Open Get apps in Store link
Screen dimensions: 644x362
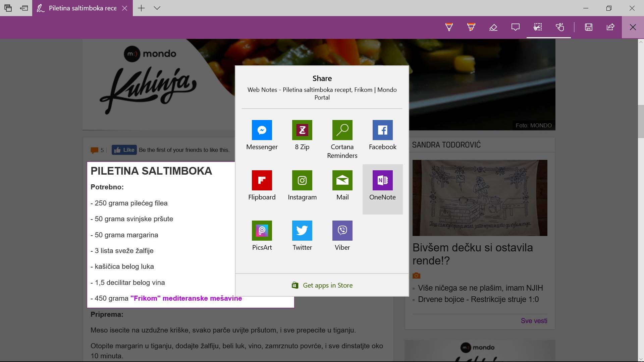(322, 285)
